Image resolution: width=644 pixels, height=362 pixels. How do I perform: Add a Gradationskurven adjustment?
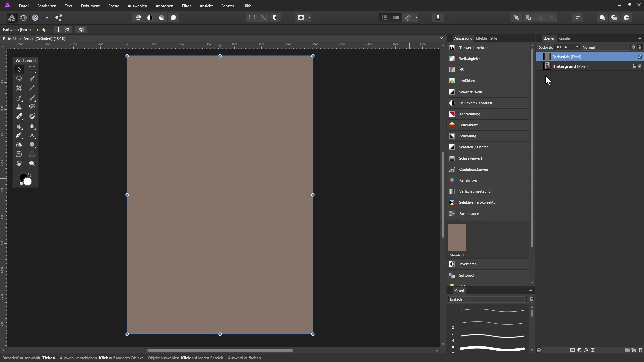tap(488, 169)
